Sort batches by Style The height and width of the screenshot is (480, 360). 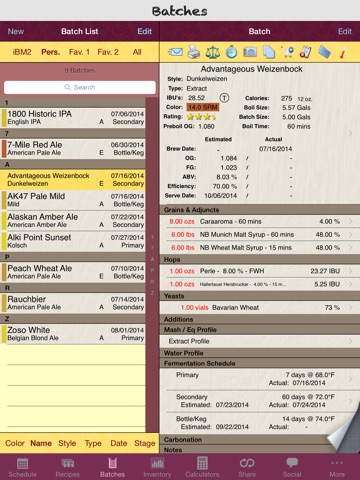tap(67, 443)
